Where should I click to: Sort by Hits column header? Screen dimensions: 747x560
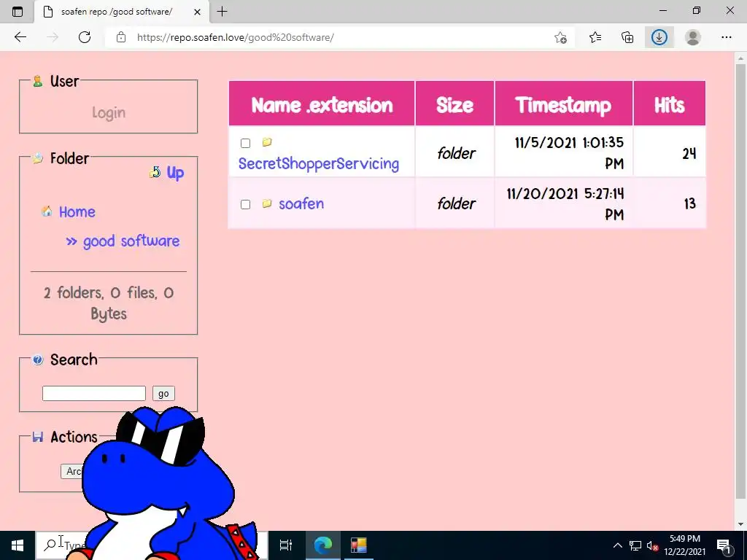[x=670, y=105]
